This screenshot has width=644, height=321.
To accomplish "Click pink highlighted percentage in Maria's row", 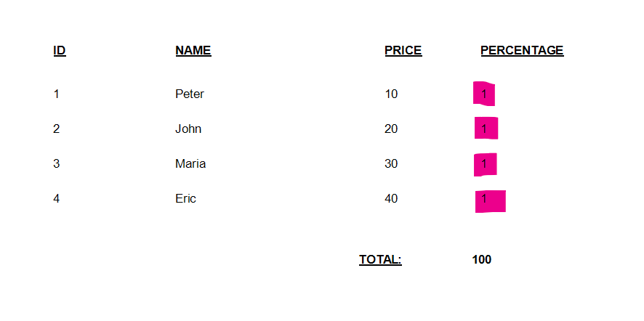I will [485, 164].
